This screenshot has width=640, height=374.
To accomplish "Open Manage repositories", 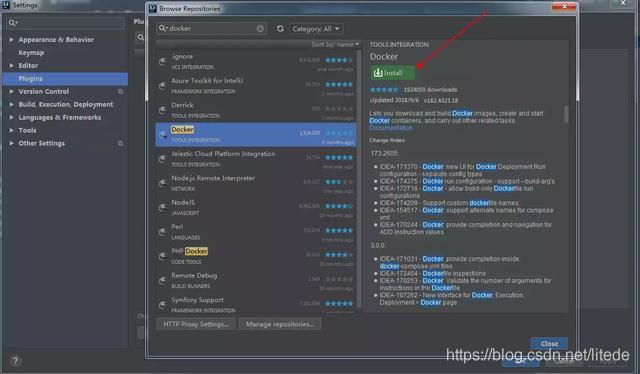I will [x=280, y=324].
